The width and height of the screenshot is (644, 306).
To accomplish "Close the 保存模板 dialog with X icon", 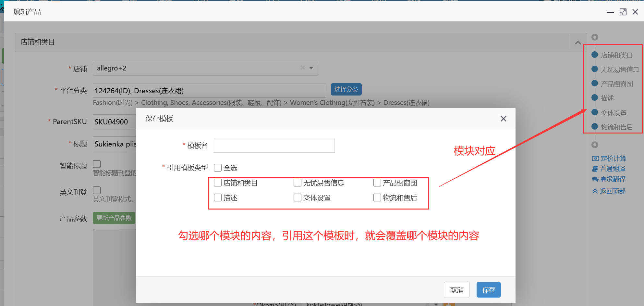I will click(x=503, y=119).
